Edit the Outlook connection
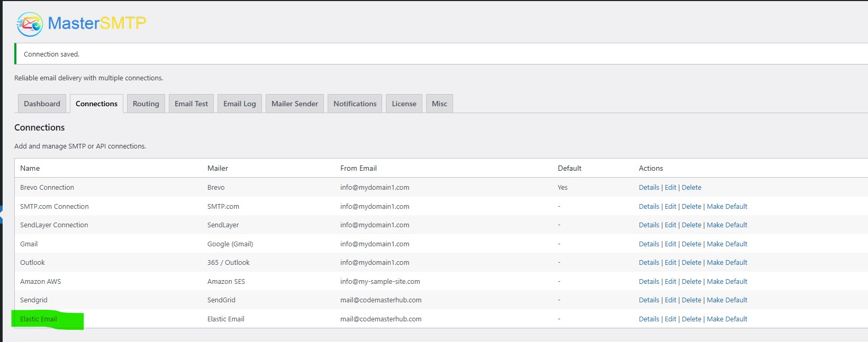The height and width of the screenshot is (342, 868). click(x=670, y=263)
